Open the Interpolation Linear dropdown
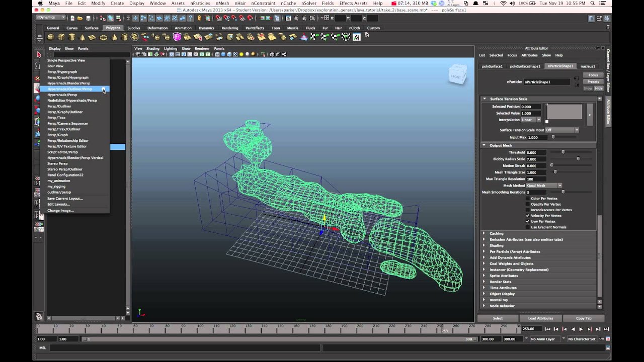Screen dimensions: 644x362 pos(530,120)
